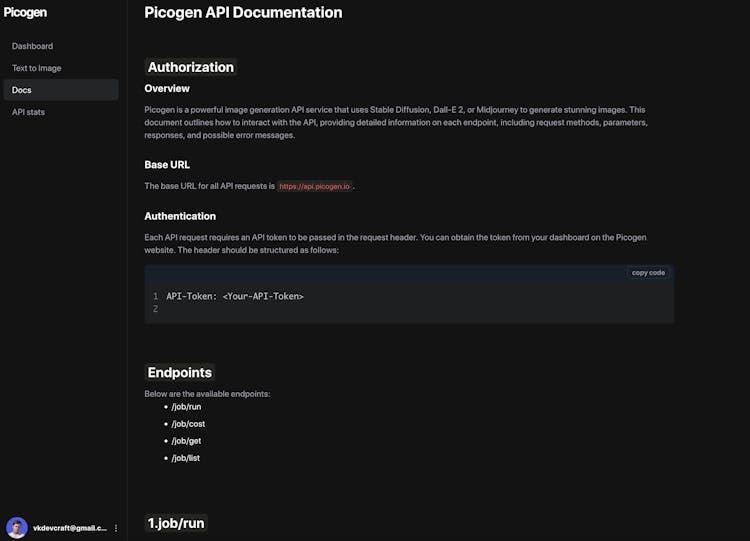
Task: Click the Picogen logo
Action: 25,13
